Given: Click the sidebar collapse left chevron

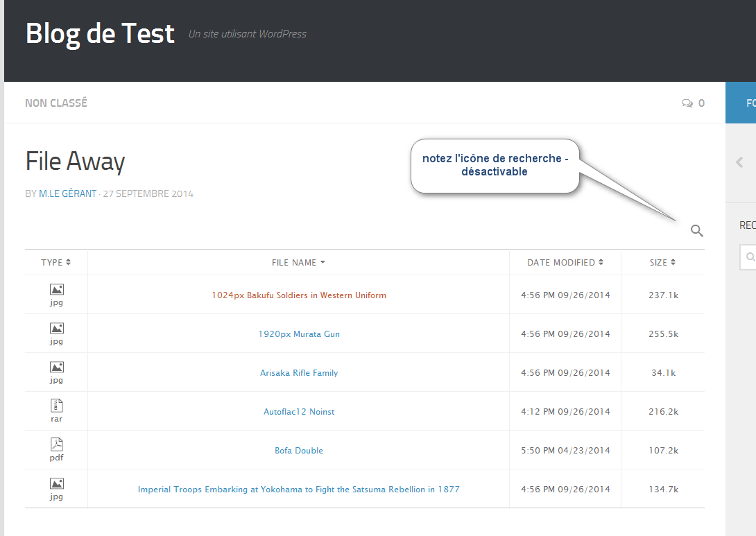Looking at the screenshot, I should click(x=739, y=162).
